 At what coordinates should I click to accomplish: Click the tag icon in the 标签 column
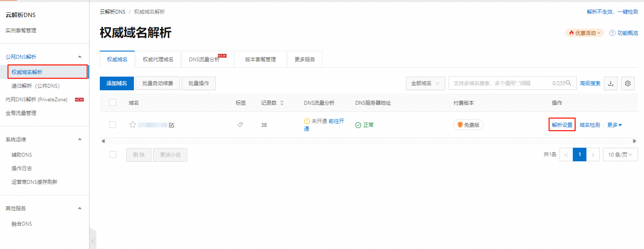coord(240,125)
